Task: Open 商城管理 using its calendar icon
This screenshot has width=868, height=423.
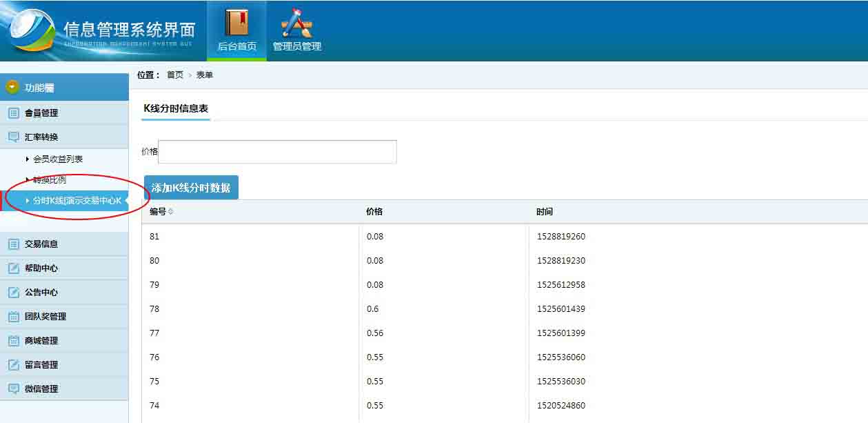Action: (14, 340)
